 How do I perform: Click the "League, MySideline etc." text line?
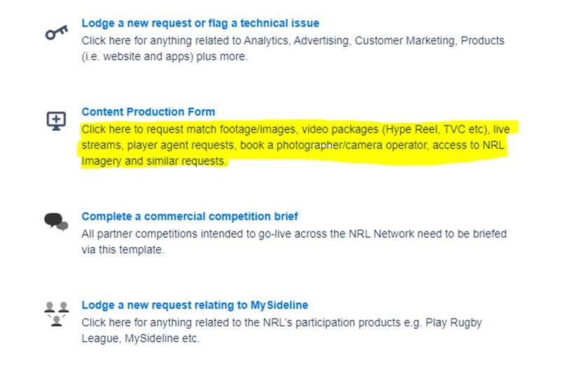pos(141,339)
